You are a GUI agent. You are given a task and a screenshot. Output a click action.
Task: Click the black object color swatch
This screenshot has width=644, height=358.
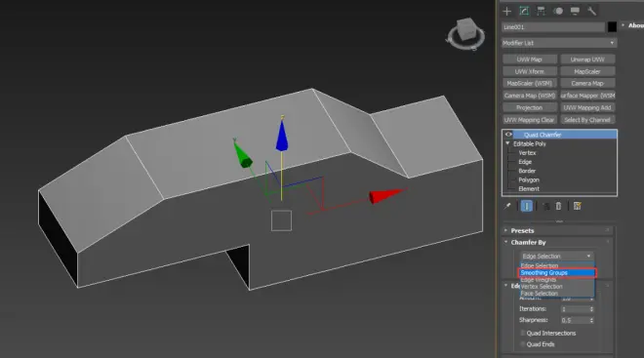click(612, 26)
